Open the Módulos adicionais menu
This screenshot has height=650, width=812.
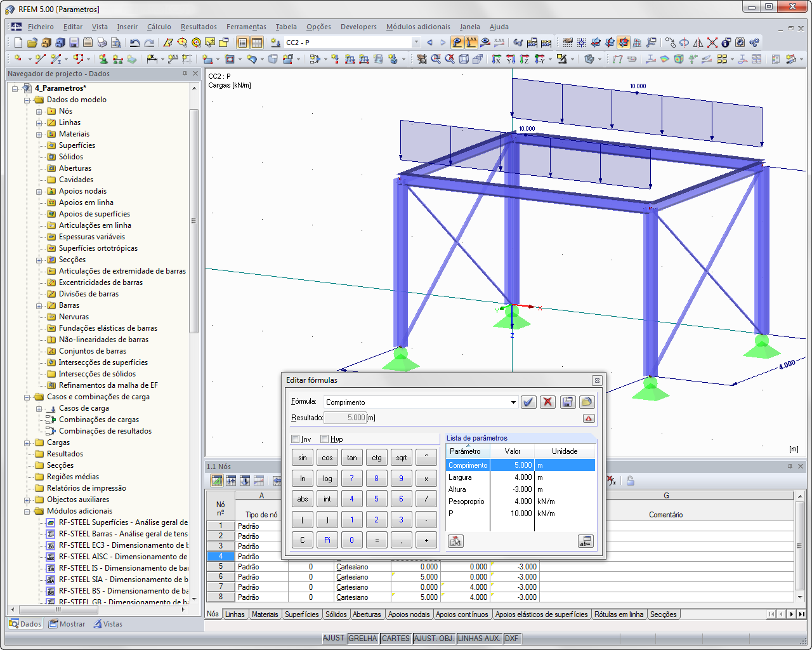(x=418, y=27)
